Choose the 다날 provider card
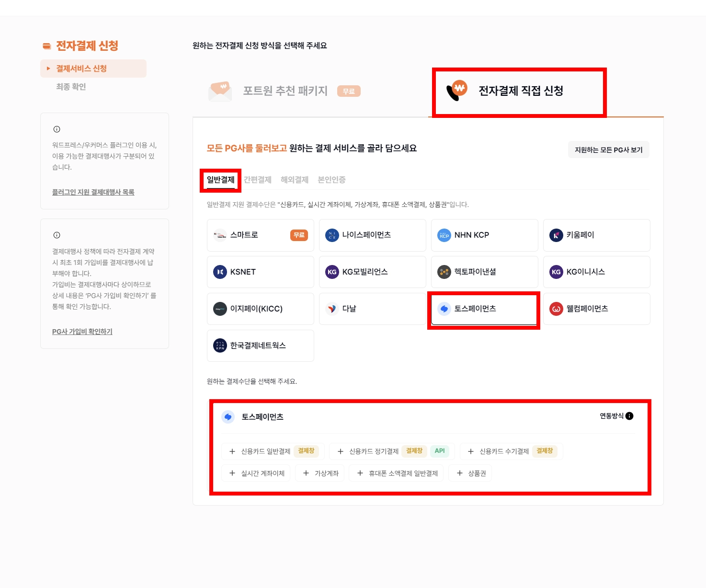The height and width of the screenshot is (588, 706). coord(373,309)
